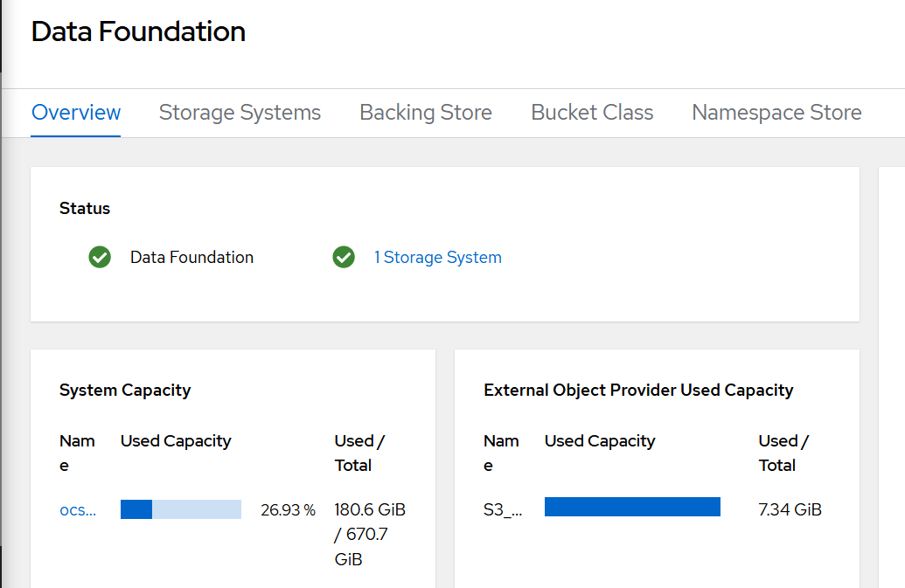Click the System Capacity used progress bar
This screenshot has width=905, height=588.
pos(181,509)
